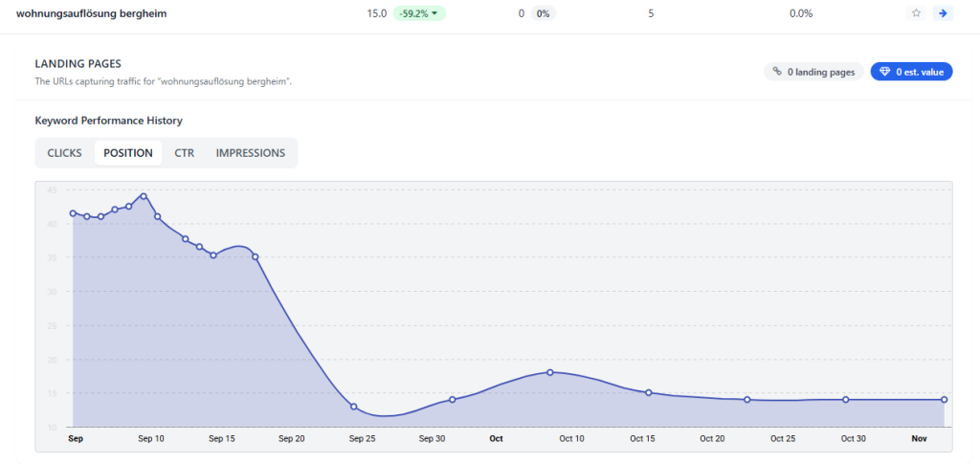Select the lowest data point near Sep 25
Image resolution: width=980 pixels, height=464 pixels.
(x=354, y=407)
